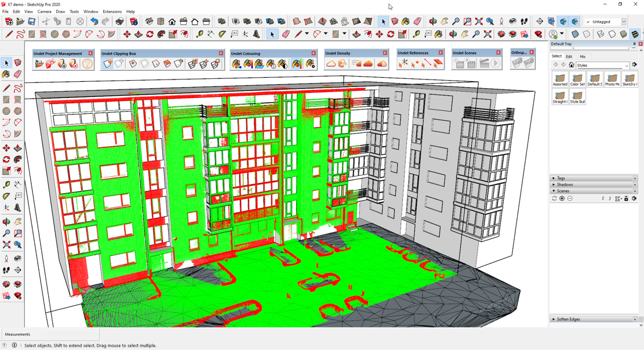Open project icon in Undet Project Management
This screenshot has height=350, width=644.
[x=39, y=64]
